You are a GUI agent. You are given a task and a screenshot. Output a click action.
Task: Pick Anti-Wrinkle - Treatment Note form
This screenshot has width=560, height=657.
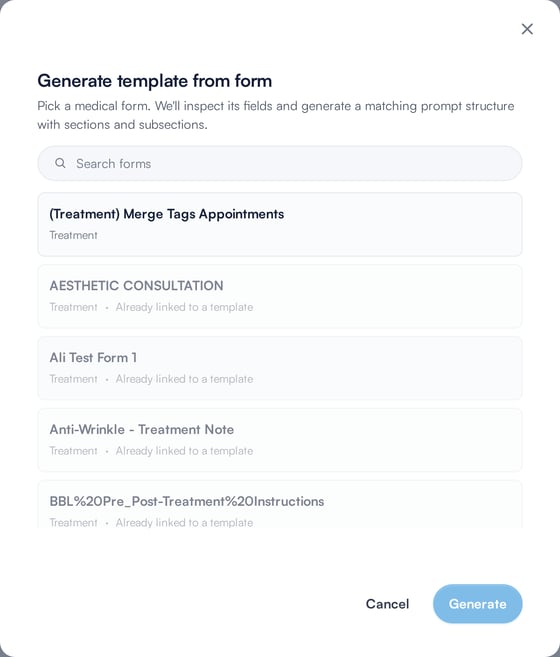pos(280,440)
